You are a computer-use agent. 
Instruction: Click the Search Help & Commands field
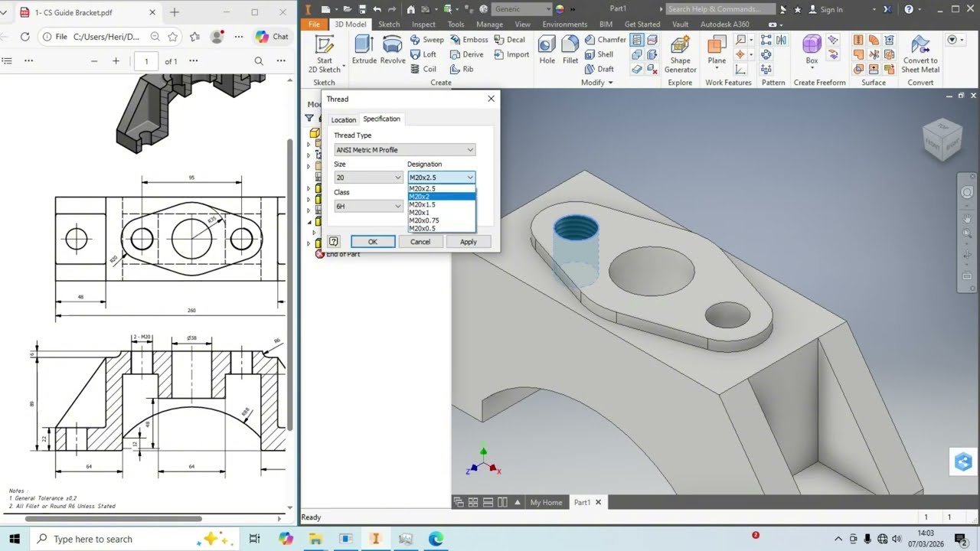(720, 9)
